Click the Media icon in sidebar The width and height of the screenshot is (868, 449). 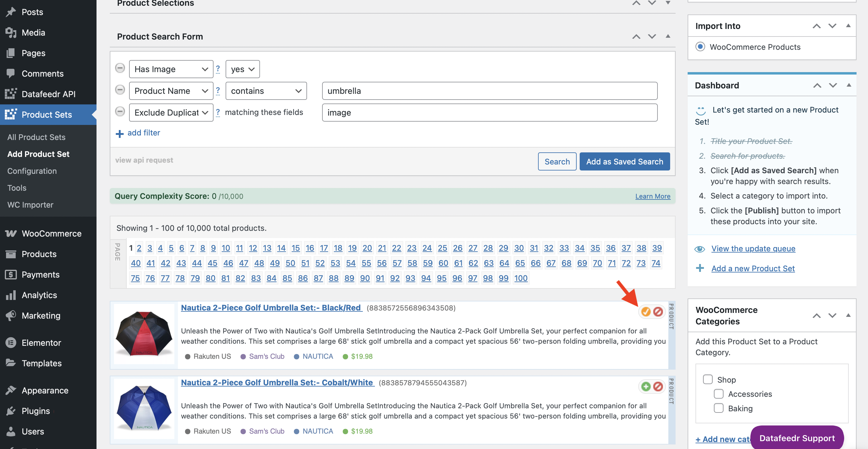pyautogui.click(x=11, y=32)
